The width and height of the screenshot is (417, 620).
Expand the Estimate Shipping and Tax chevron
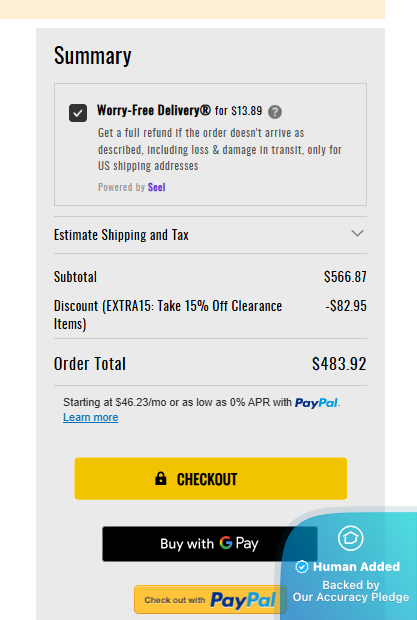click(x=357, y=233)
